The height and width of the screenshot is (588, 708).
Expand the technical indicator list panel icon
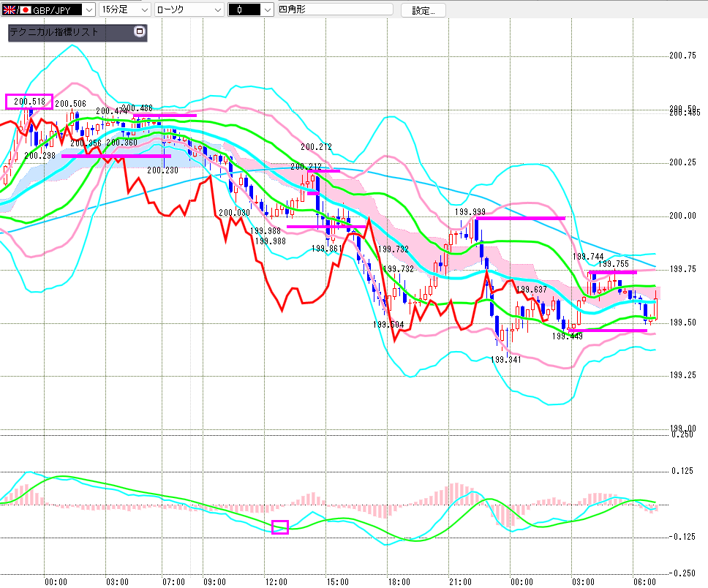(140, 32)
